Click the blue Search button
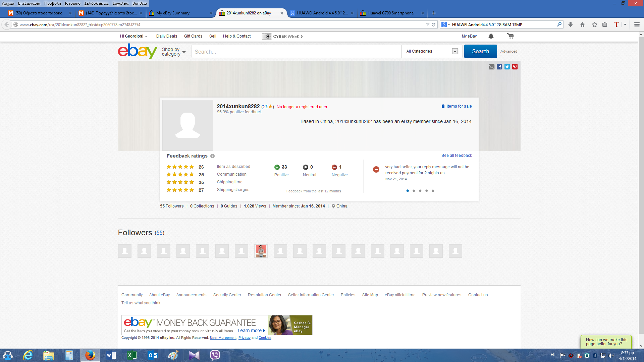 pyautogui.click(x=480, y=51)
